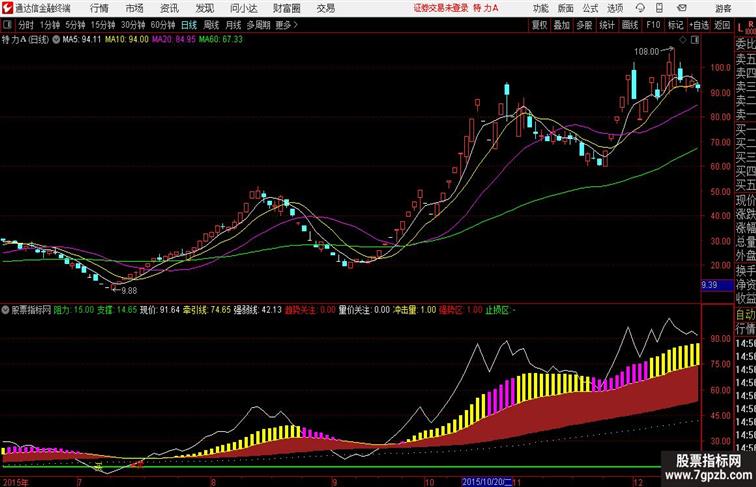Click the 叠加 overlay toolbar button
The width and height of the screenshot is (756, 487).
tap(561, 25)
